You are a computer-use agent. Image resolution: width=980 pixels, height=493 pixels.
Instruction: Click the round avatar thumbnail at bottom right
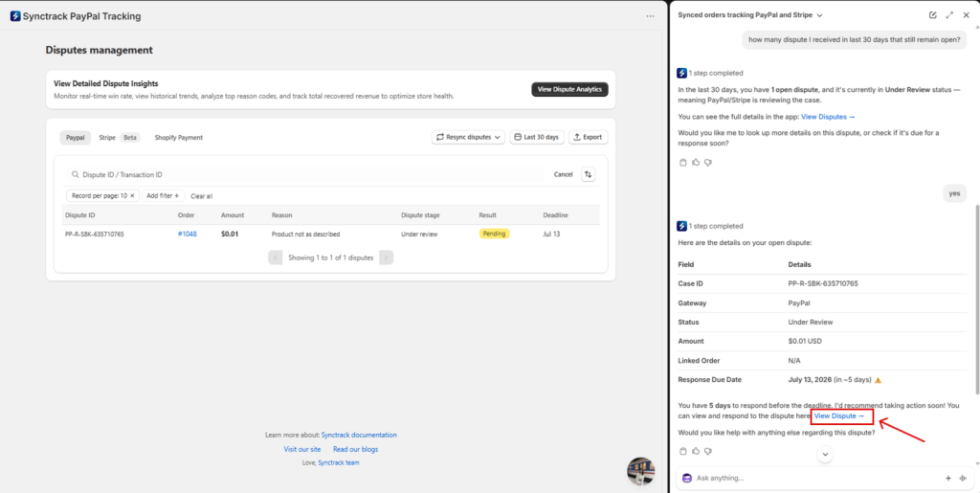click(x=641, y=471)
